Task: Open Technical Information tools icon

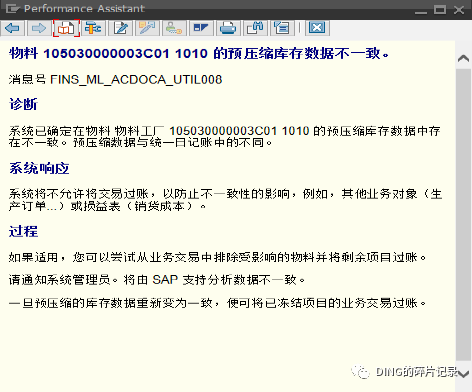Action: tap(93, 28)
